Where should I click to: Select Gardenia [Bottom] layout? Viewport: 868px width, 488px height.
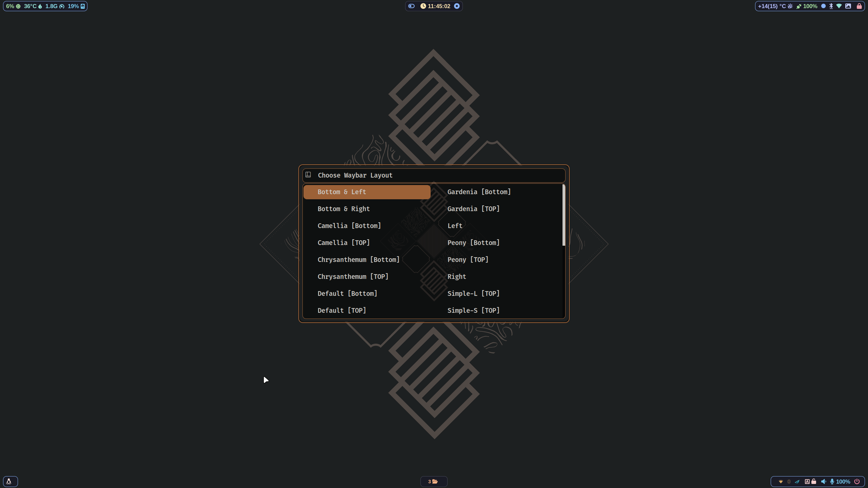[479, 192]
